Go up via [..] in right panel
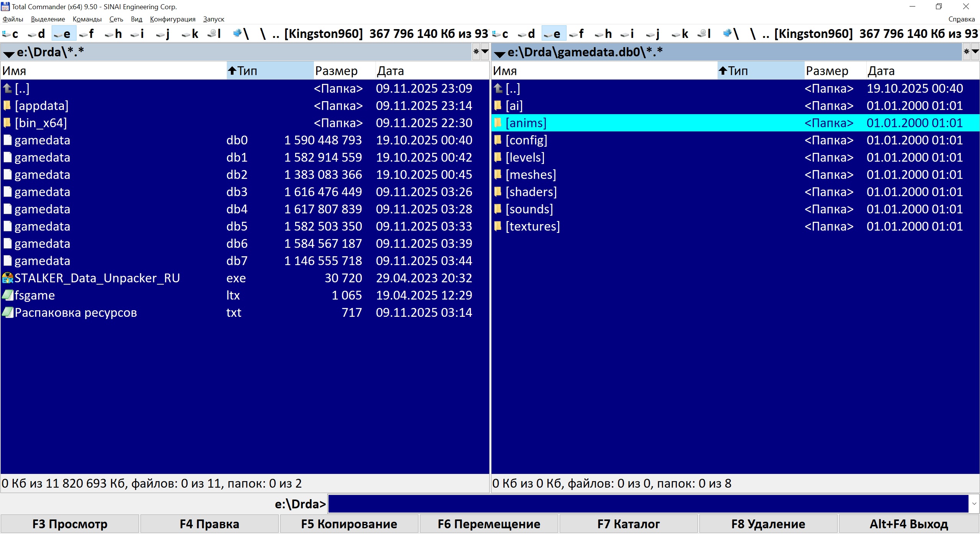This screenshot has height=534, width=980. 512,88
